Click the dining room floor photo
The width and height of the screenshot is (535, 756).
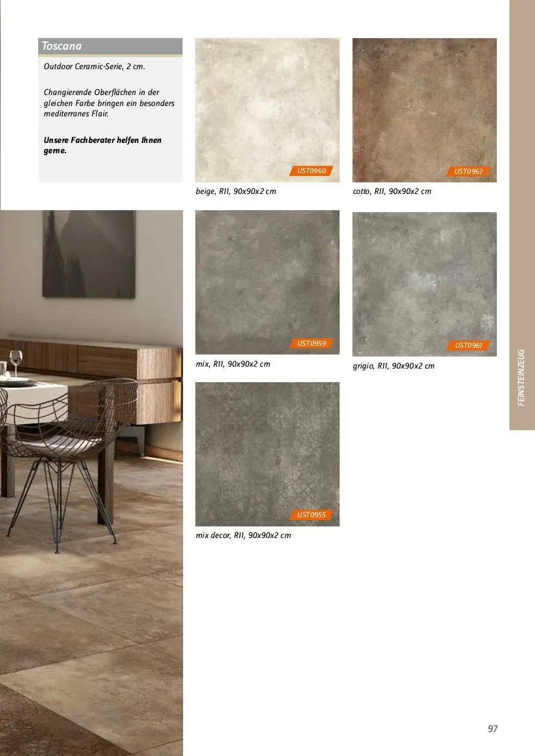point(91,482)
